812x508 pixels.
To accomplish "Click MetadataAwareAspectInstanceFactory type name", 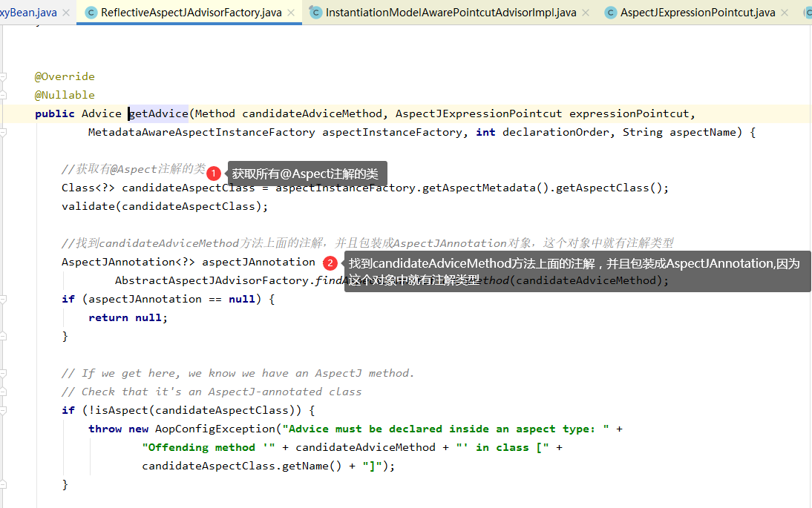I will click(x=201, y=133).
